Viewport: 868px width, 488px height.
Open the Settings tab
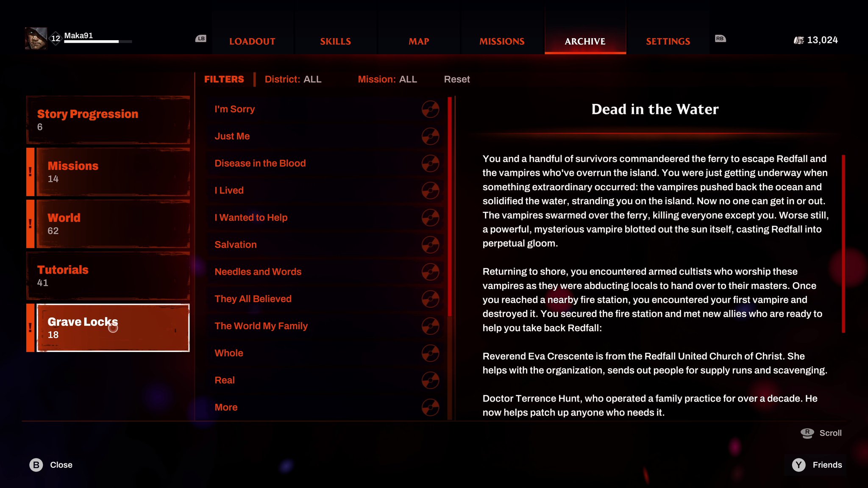click(x=668, y=41)
